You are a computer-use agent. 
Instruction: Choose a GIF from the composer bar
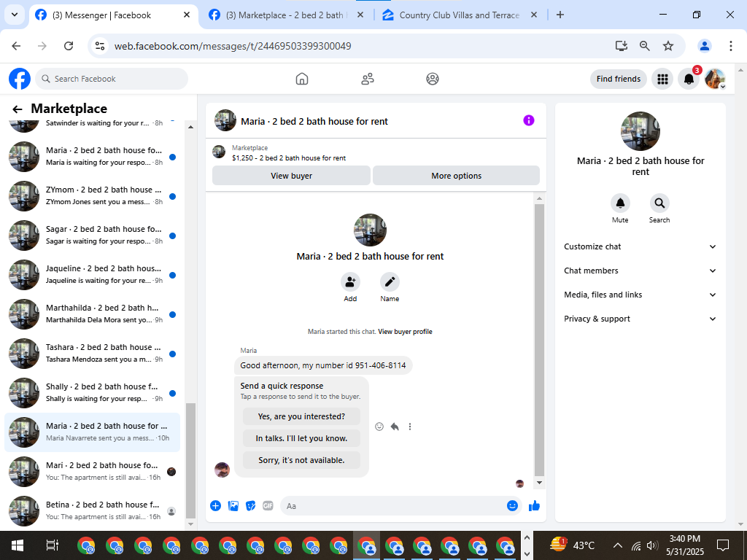coord(268,506)
